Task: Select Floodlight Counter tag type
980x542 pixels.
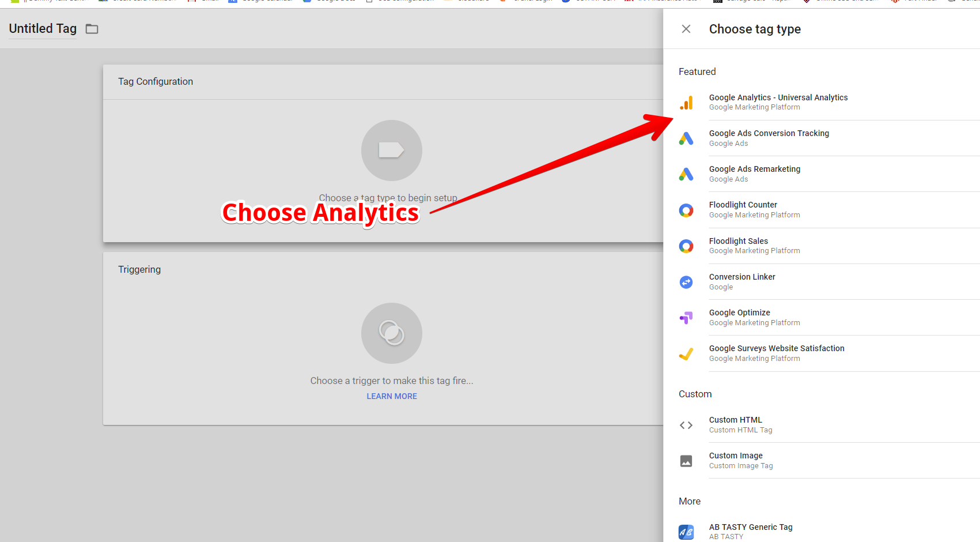Action: tap(822, 210)
